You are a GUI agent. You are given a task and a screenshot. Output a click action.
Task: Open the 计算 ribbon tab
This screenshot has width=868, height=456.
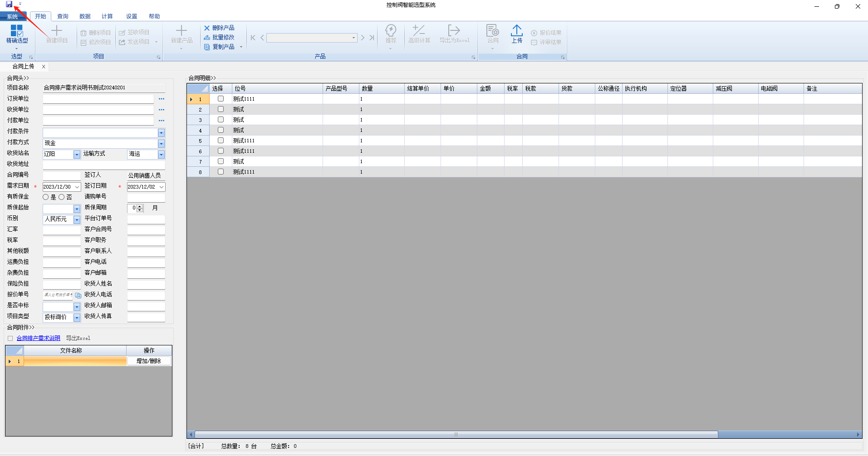(107, 16)
